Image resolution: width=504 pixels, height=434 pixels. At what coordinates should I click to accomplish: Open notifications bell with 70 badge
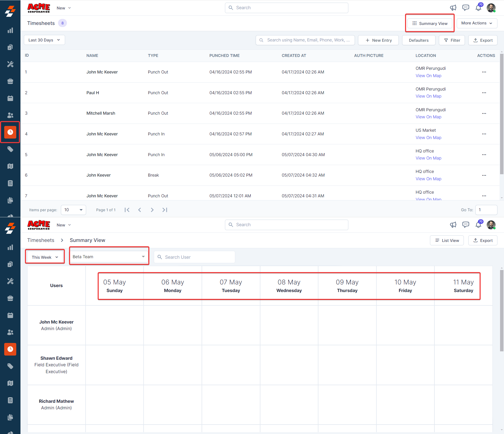click(478, 8)
